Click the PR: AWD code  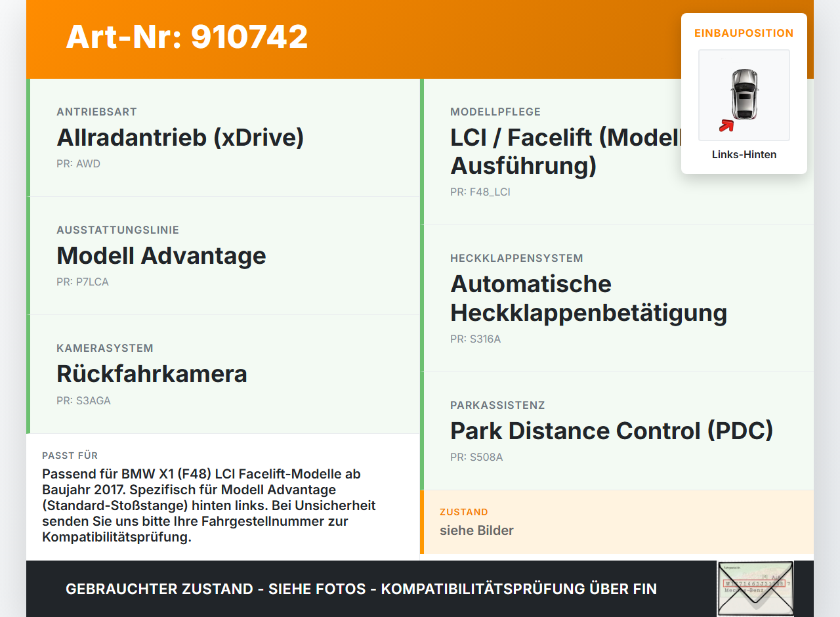[x=78, y=164]
